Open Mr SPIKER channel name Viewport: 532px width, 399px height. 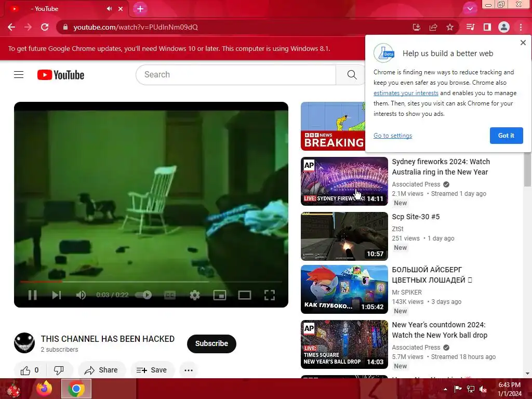pyautogui.click(x=407, y=292)
